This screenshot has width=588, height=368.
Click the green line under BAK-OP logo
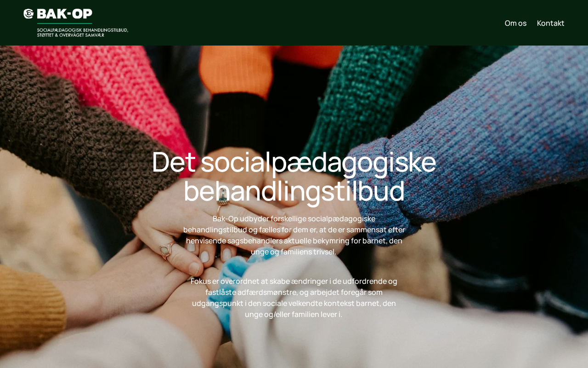point(64,23)
